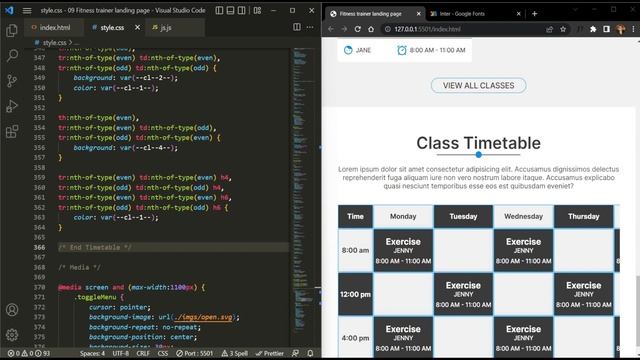
Task: Click line number 370
Action: [40, 287]
